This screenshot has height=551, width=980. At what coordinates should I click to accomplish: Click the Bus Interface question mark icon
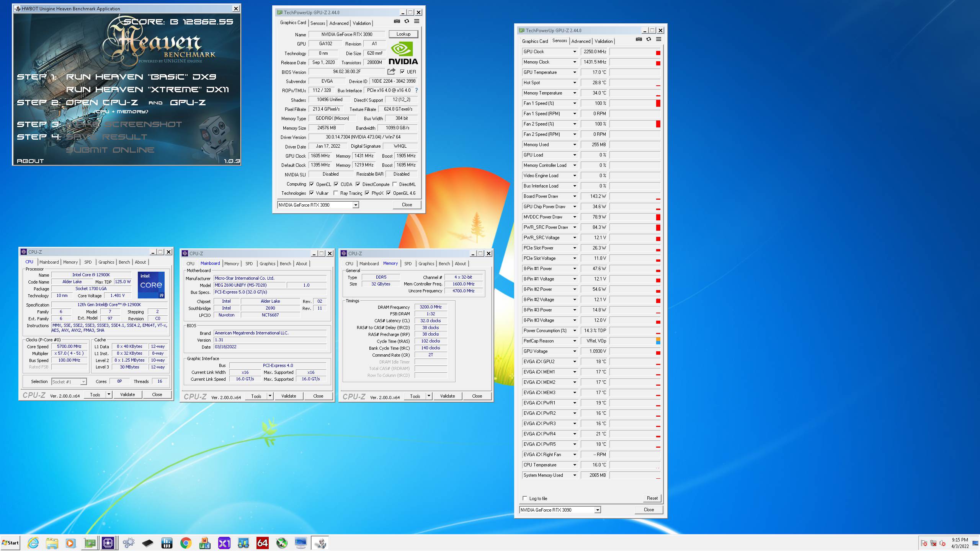tap(416, 90)
